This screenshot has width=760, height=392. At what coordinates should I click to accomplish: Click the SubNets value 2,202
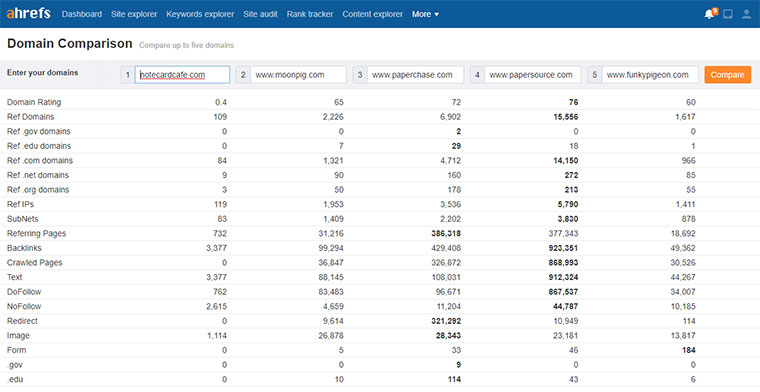[x=450, y=219]
